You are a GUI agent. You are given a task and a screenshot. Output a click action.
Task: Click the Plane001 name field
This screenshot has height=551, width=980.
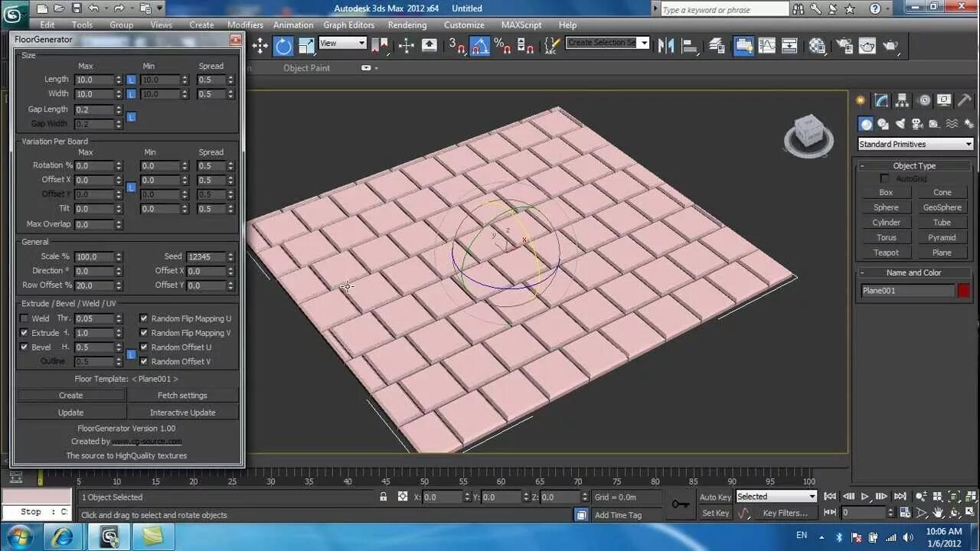point(907,290)
